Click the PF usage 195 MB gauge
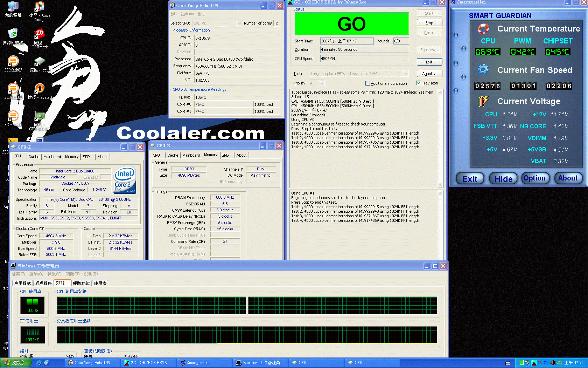588x368 pixels. (32, 334)
